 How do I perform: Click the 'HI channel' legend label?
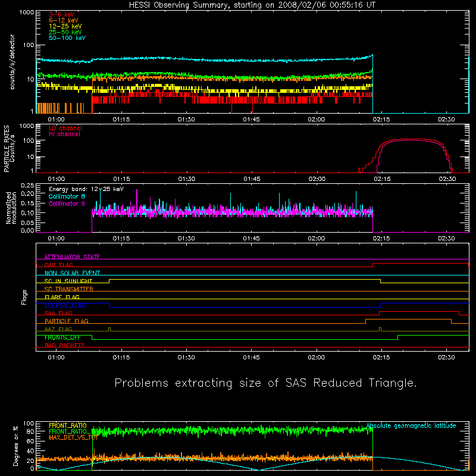(x=64, y=134)
